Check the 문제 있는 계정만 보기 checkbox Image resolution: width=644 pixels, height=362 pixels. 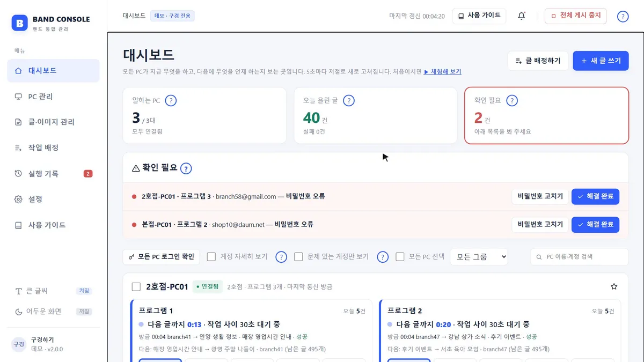[x=298, y=257]
